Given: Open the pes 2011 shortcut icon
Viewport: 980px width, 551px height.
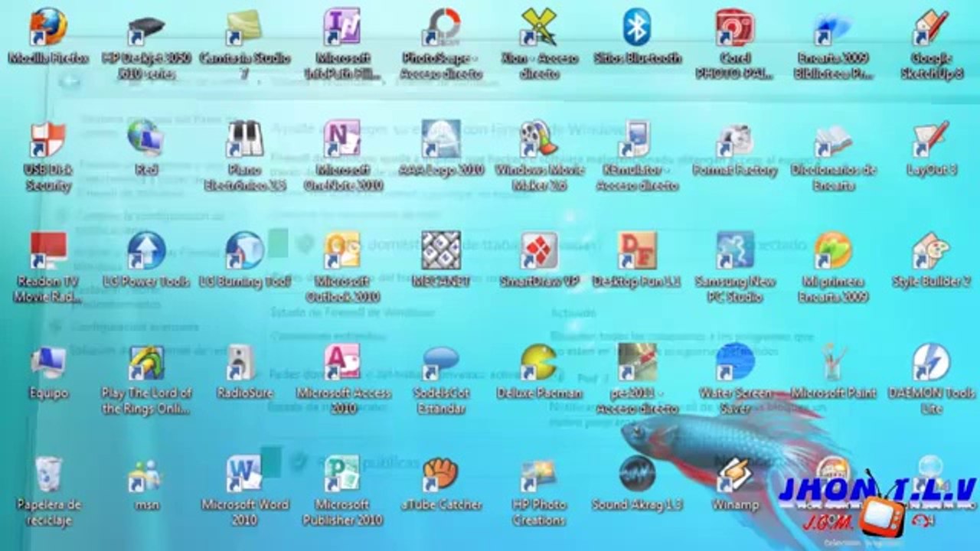Looking at the screenshot, I should tap(637, 362).
